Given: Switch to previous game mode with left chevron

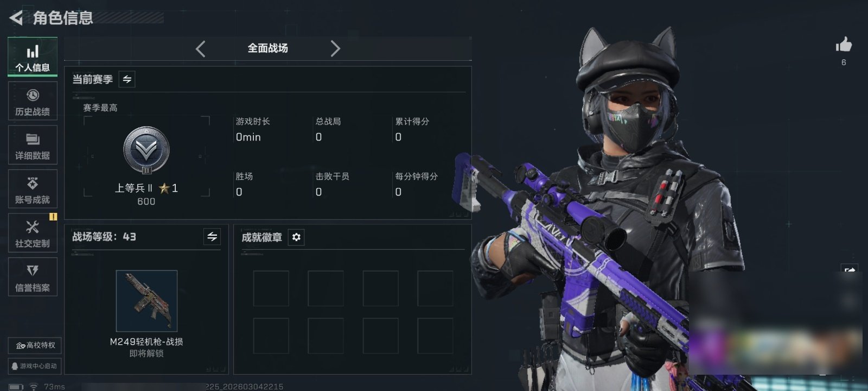Looking at the screenshot, I should pos(201,49).
